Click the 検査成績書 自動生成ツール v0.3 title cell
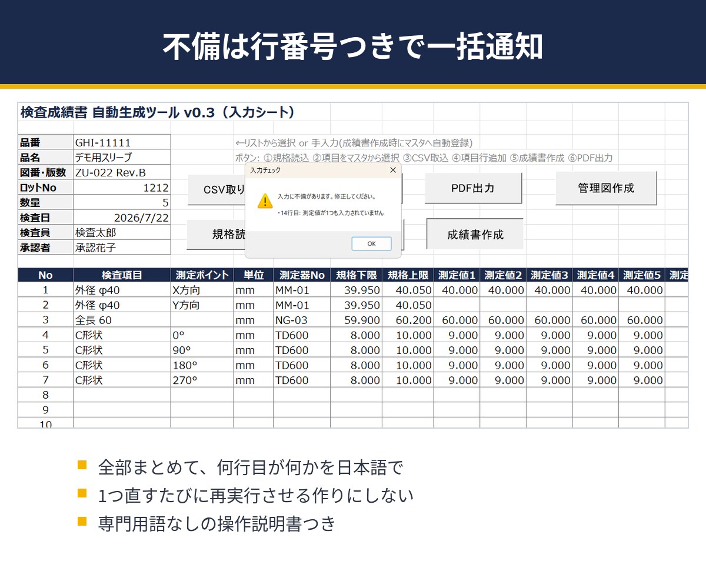Viewport: 706px width, 588px height. pyautogui.click(x=158, y=112)
